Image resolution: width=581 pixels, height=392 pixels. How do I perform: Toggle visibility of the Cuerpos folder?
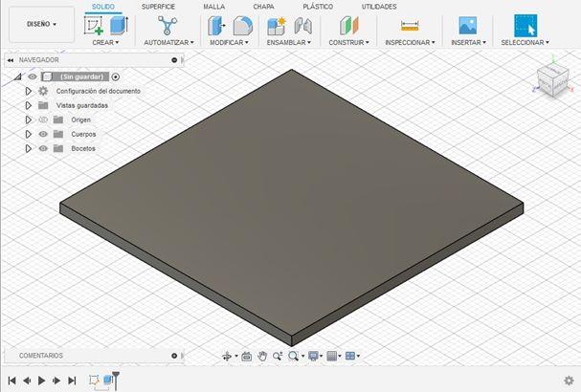[43, 134]
